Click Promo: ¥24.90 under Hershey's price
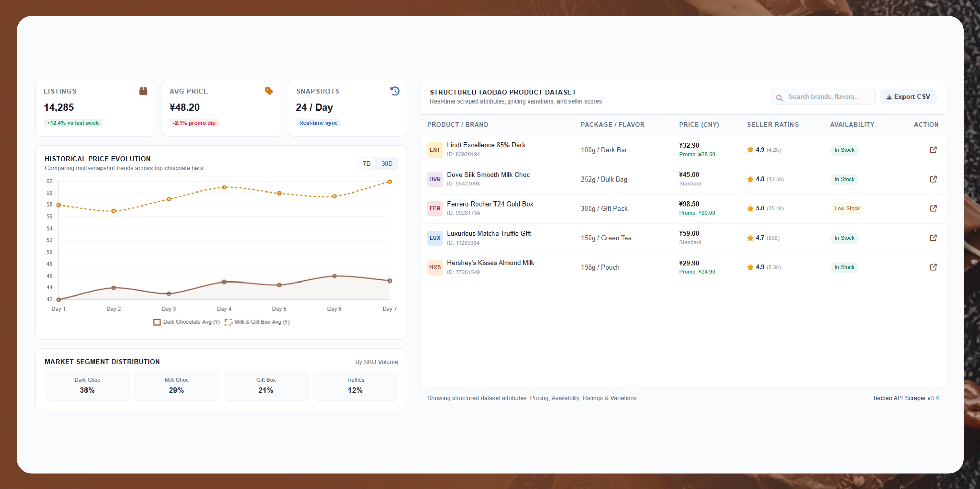Screen dimensions: 980x489 697,271
